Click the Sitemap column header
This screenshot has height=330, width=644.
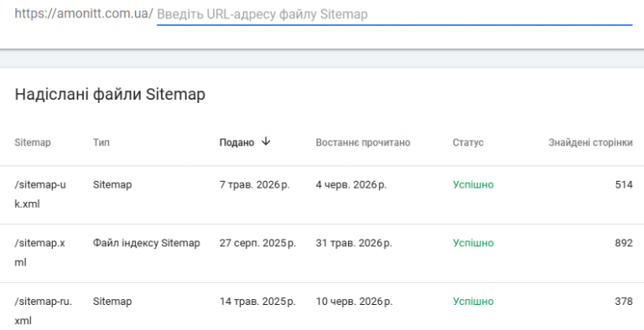pos(33,142)
